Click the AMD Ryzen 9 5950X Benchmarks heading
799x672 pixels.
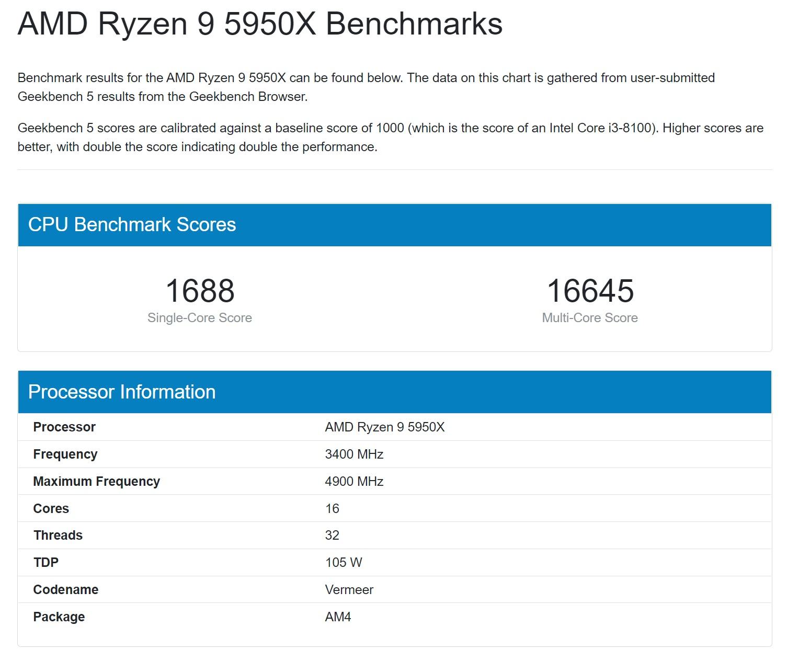click(x=260, y=24)
